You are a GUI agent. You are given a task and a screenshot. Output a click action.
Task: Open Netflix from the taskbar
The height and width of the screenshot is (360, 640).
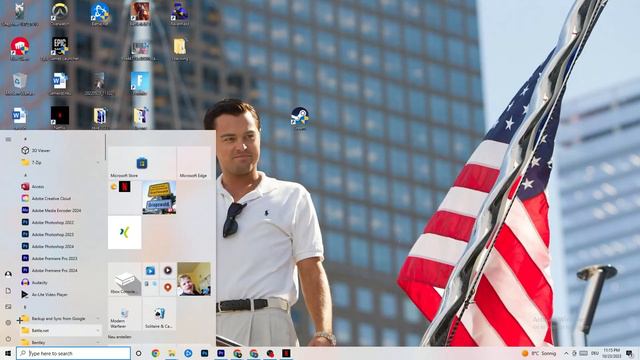point(286,353)
